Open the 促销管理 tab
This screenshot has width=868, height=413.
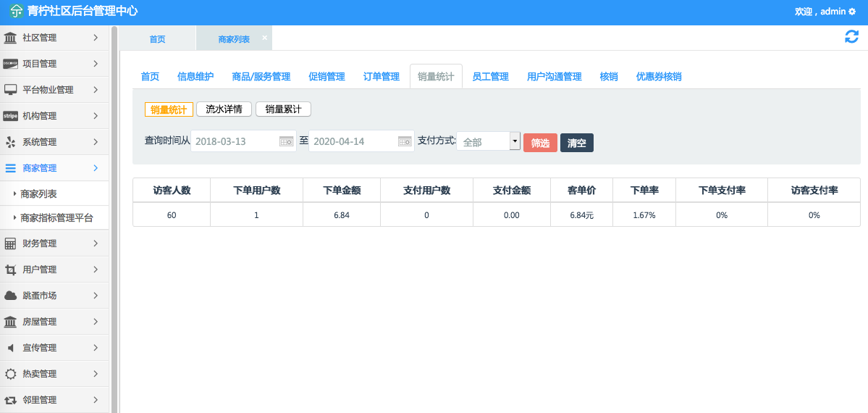[326, 77]
